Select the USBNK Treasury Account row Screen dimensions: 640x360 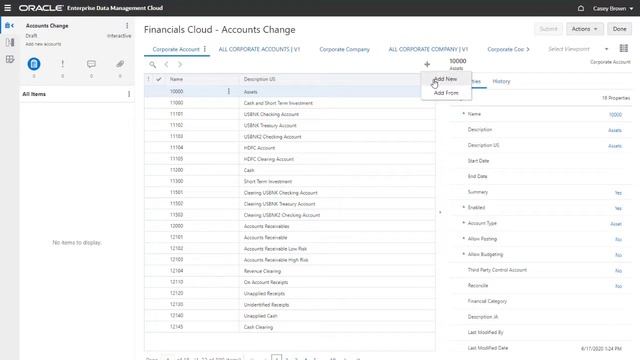pos(290,125)
